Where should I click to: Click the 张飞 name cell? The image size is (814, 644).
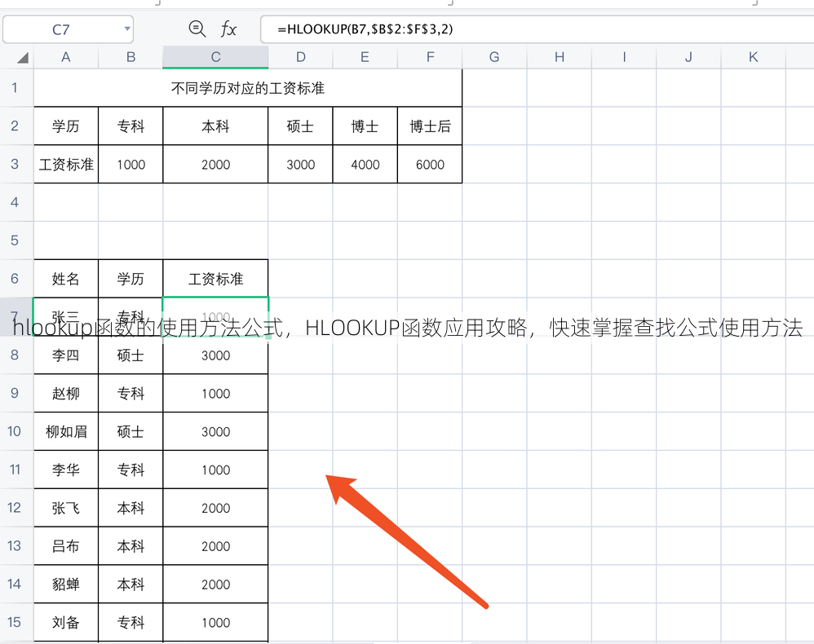(x=66, y=508)
